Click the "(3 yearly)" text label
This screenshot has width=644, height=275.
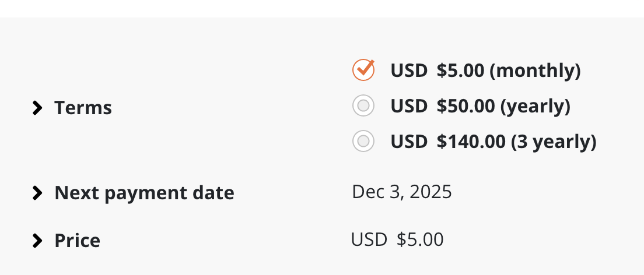[554, 142]
